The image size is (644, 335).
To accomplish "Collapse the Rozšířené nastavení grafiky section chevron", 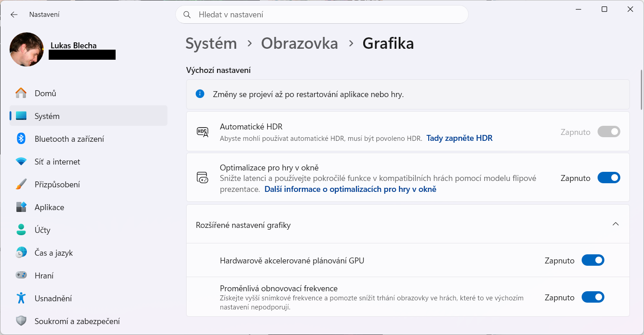I will coord(615,224).
